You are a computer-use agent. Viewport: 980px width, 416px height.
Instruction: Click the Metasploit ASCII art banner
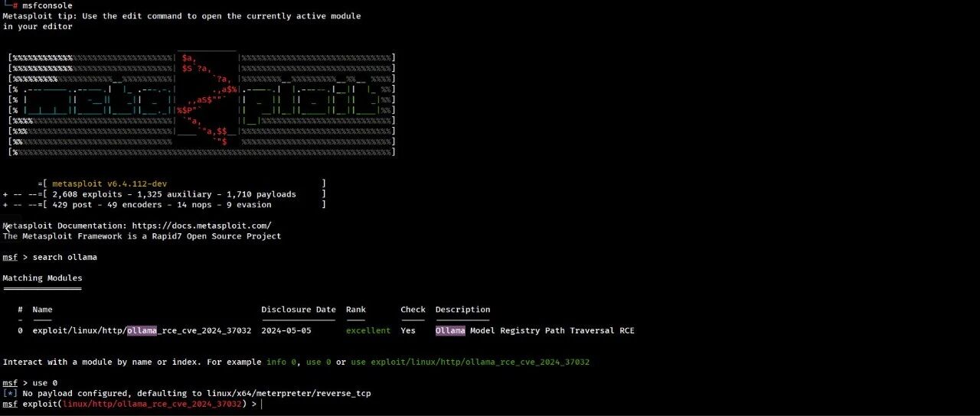click(x=201, y=104)
